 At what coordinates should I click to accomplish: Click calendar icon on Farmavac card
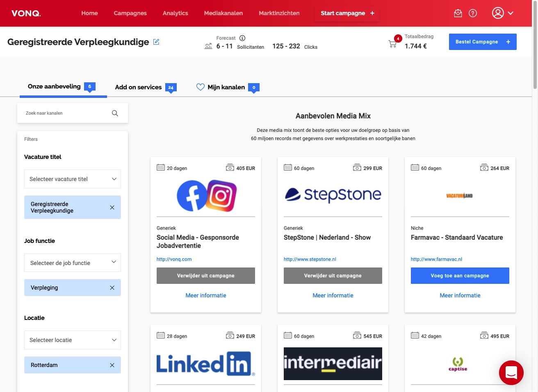pyautogui.click(x=415, y=168)
